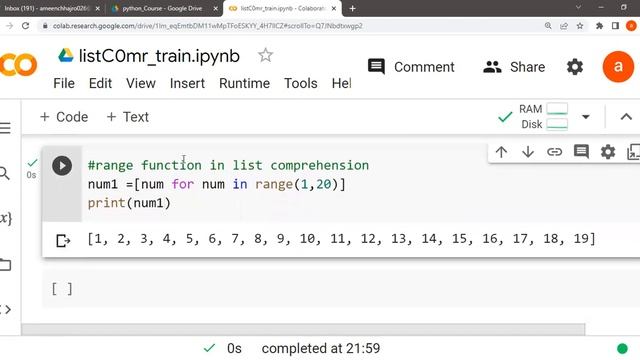This screenshot has height=360, width=640.
Task: Open variables panel icon
Action: [6, 218]
